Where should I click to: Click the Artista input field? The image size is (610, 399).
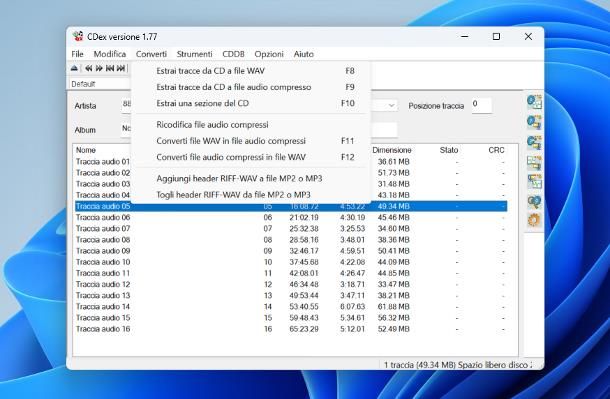point(126,105)
